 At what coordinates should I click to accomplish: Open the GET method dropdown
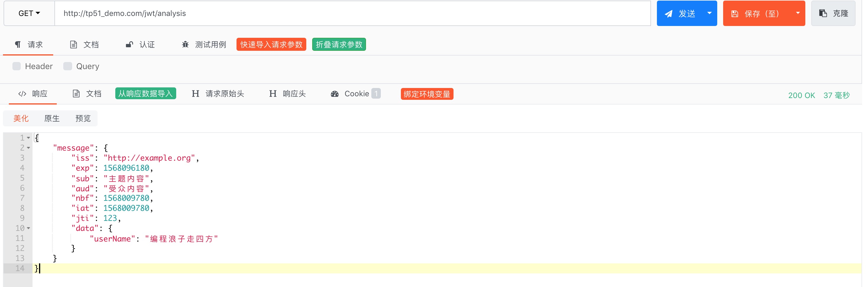click(x=29, y=13)
